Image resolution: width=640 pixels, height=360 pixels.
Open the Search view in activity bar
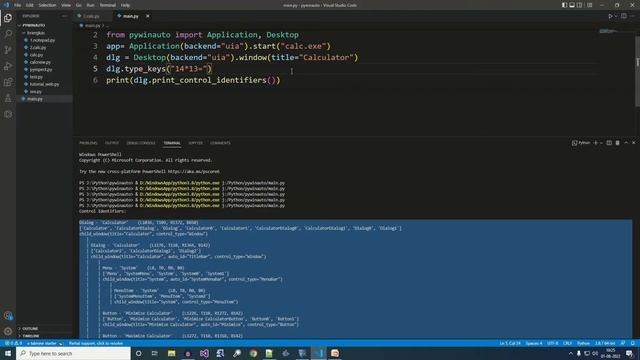pyautogui.click(x=8, y=34)
